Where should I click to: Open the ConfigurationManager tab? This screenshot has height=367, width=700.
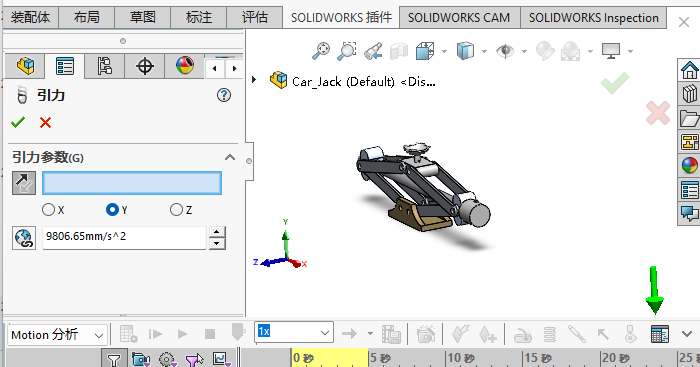tap(104, 66)
